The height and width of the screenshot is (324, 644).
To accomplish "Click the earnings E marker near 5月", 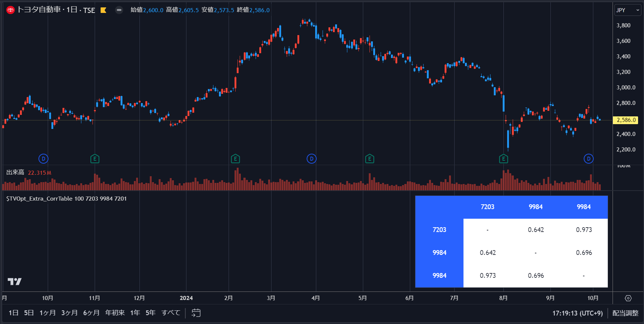I will point(370,159).
